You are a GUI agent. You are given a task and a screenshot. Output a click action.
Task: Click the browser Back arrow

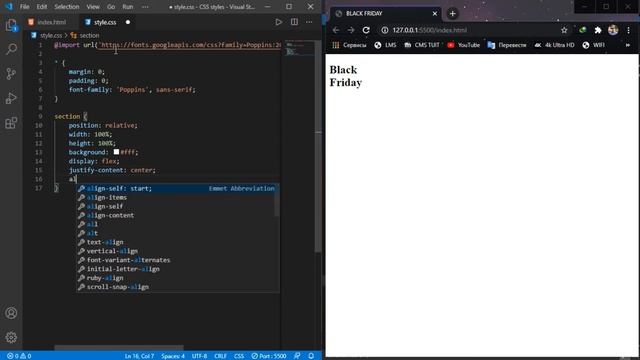point(336,30)
